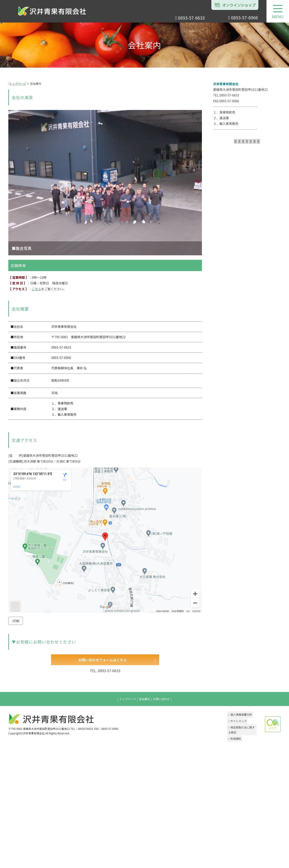Click the 山本時計店 shop marker
The width and height of the screenshot is (289, 868).
(106, 507)
